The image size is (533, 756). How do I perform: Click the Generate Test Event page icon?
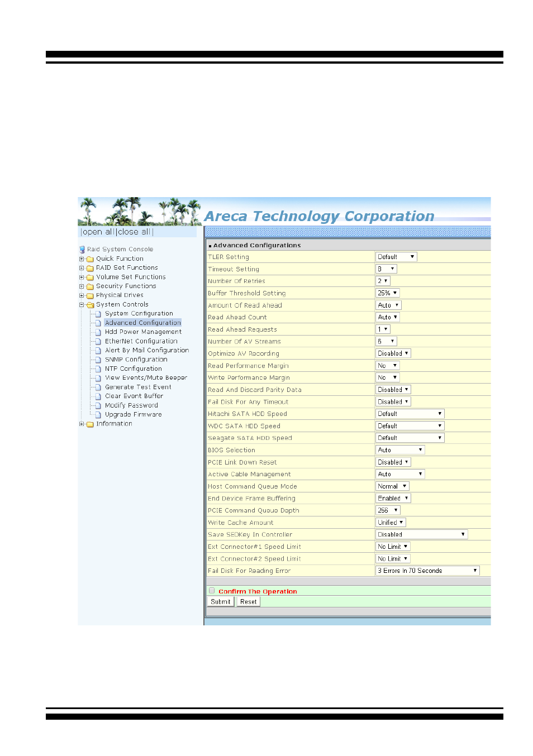(x=98, y=387)
